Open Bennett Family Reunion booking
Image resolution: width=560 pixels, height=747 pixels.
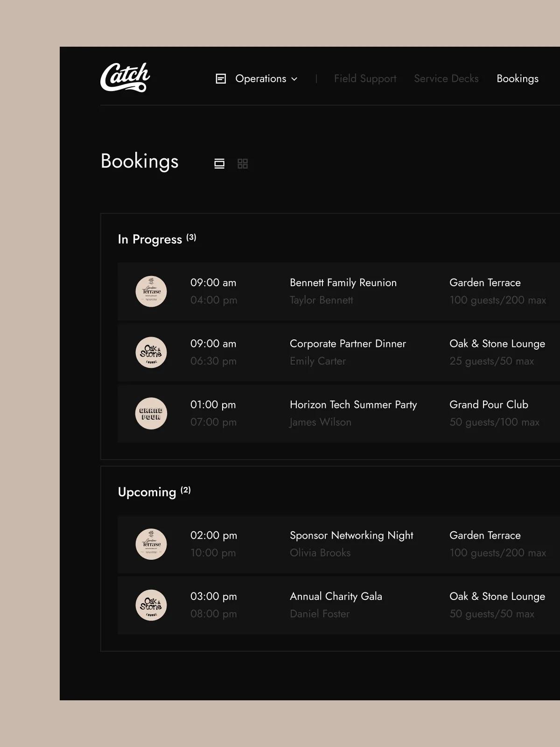[343, 282]
